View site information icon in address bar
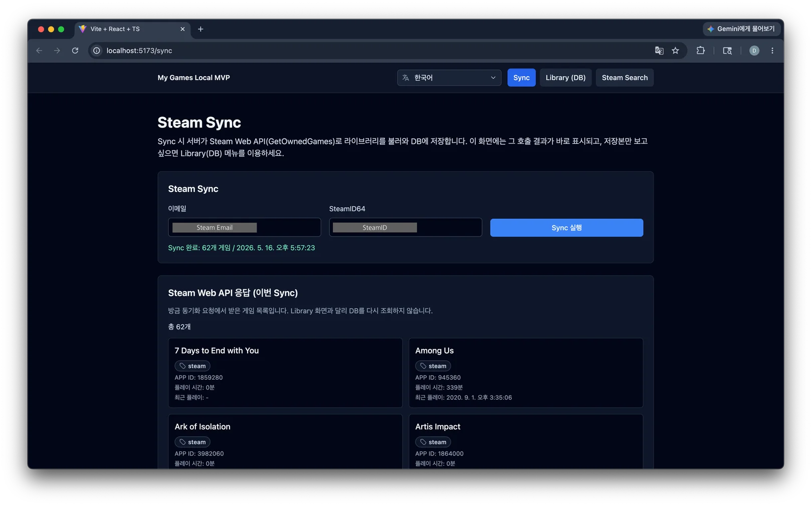 97,51
